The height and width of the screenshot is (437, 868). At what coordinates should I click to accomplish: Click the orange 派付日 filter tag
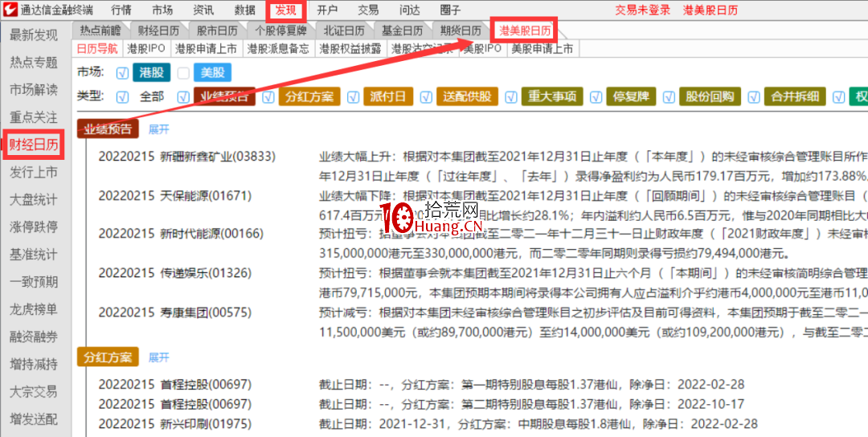click(388, 97)
